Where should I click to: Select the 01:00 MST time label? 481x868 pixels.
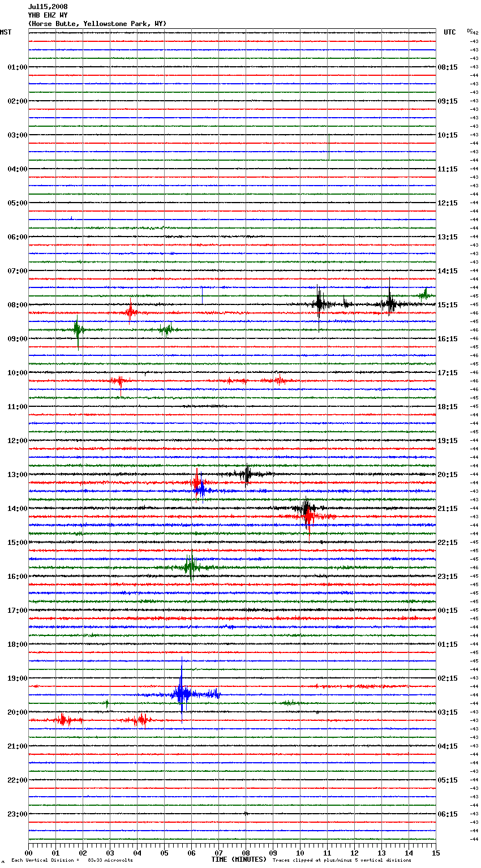pyautogui.click(x=18, y=67)
